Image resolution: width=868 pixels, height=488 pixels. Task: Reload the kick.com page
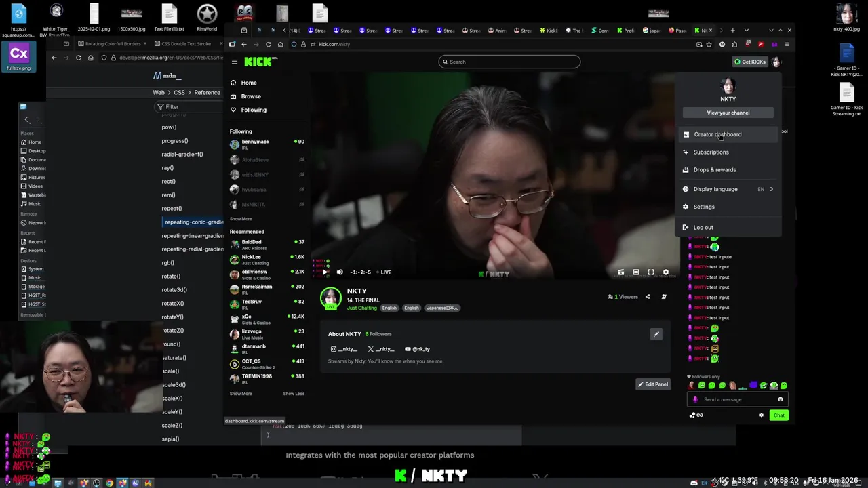point(269,44)
